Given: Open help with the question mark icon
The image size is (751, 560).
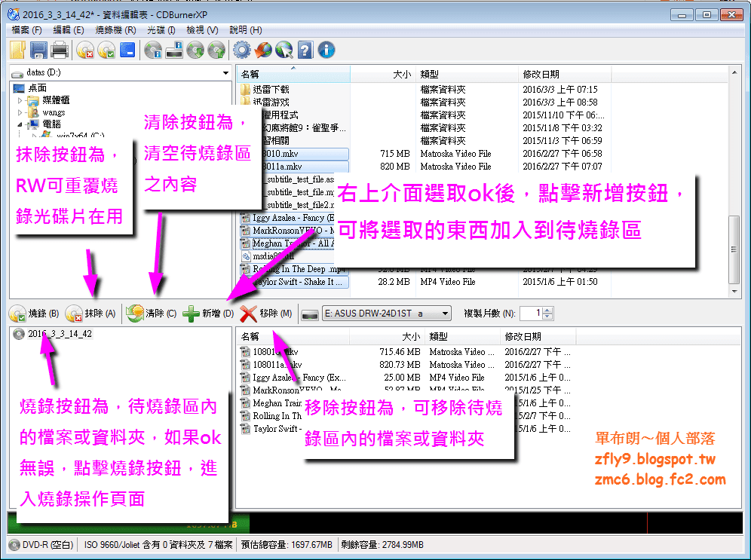Looking at the screenshot, I should 305,50.
